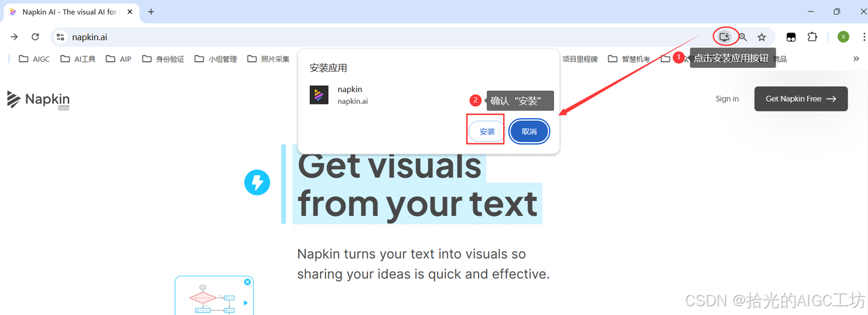Click the napkin app icon in dialog

[319, 95]
